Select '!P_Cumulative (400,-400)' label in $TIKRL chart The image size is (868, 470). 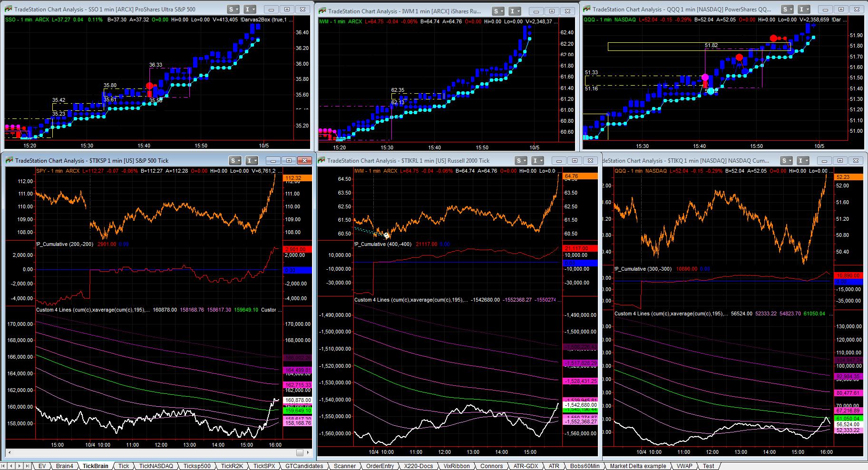[x=384, y=244]
